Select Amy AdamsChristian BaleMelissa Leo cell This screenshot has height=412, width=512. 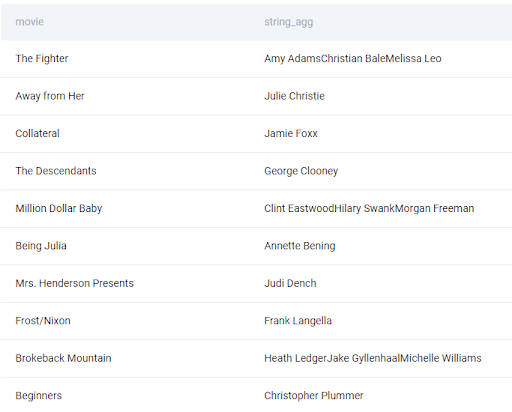(x=353, y=59)
